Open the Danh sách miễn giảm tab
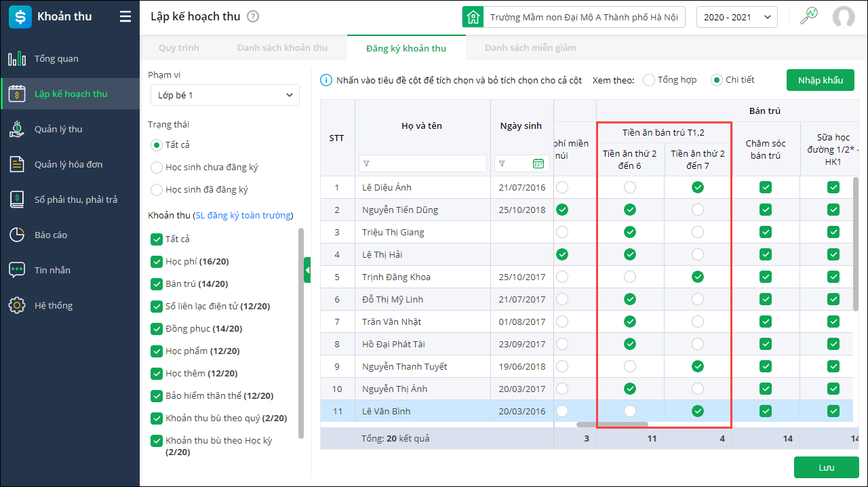 tap(530, 48)
